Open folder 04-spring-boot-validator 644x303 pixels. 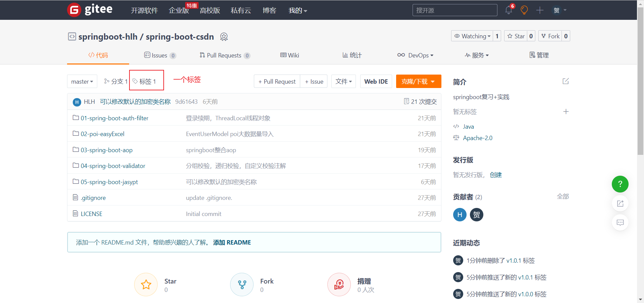113,166
